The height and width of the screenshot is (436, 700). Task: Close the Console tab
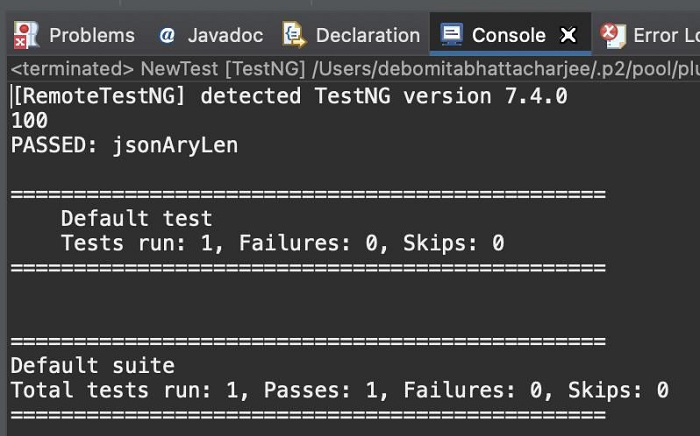568,36
